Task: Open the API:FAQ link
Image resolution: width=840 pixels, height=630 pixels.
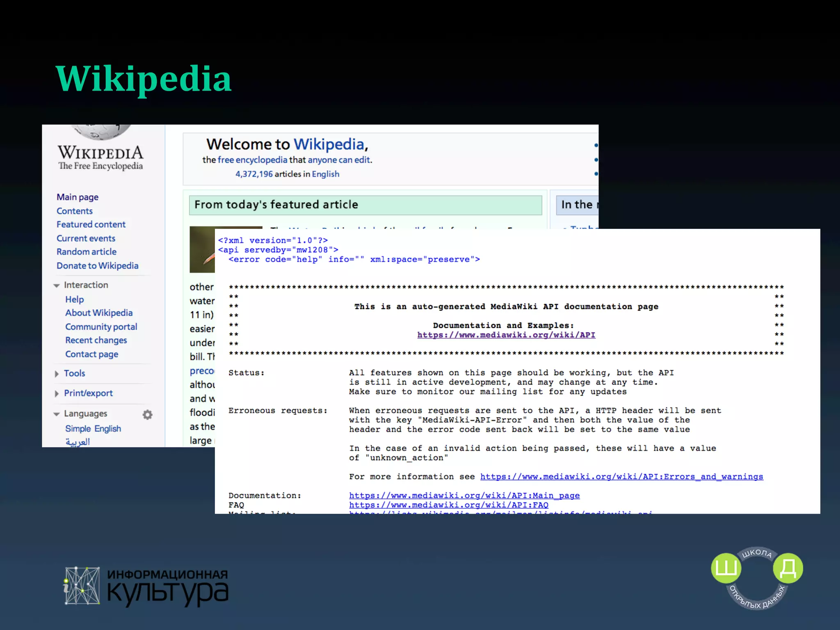Action: [449, 505]
